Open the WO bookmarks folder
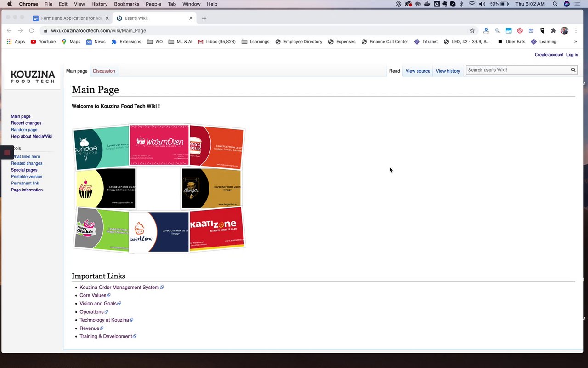This screenshot has height=368, width=588. (x=155, y=41)
